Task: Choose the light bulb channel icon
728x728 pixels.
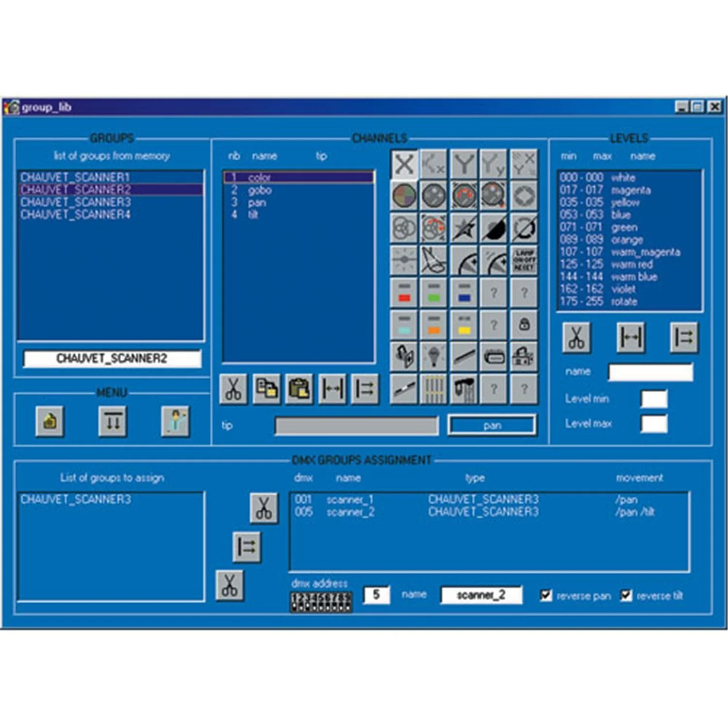Action: (x=434, y=356)
